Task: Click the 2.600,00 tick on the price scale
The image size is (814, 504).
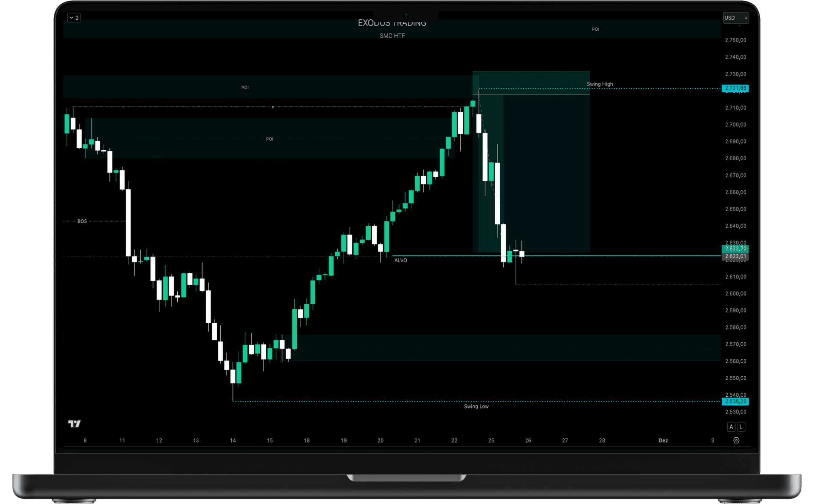Action: click(x=736, y=294)
